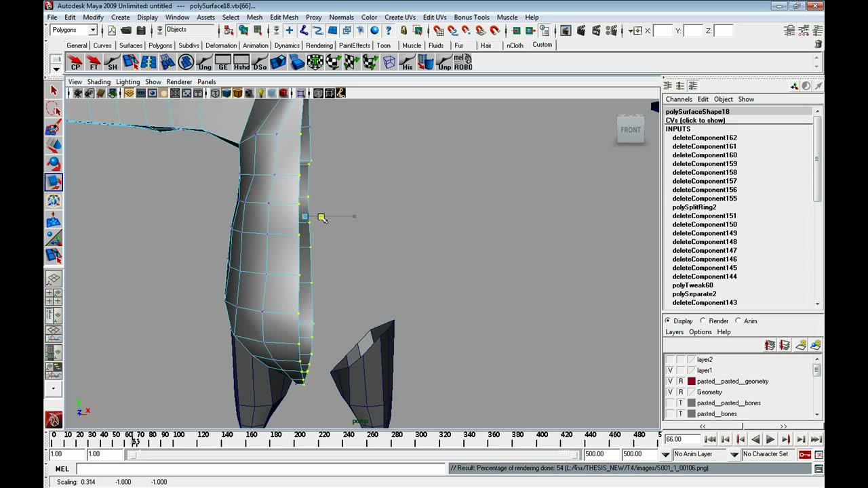Click the FT shelf button
Image resolution: width=868 pixels, height=488 pixels.
[x=94, y=63]
